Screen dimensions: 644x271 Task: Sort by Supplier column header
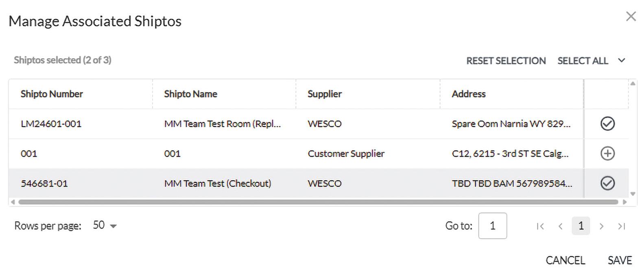pos(324,94)
